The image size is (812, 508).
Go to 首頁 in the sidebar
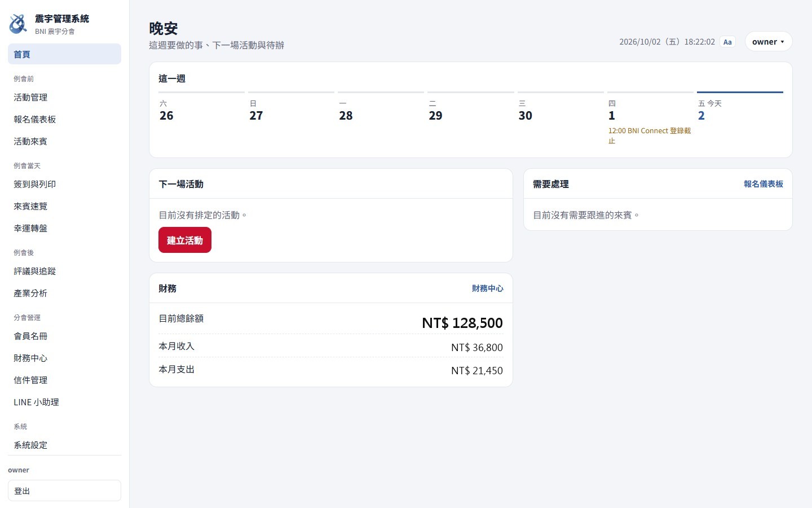pyautogui.click(x=64, y=54)
